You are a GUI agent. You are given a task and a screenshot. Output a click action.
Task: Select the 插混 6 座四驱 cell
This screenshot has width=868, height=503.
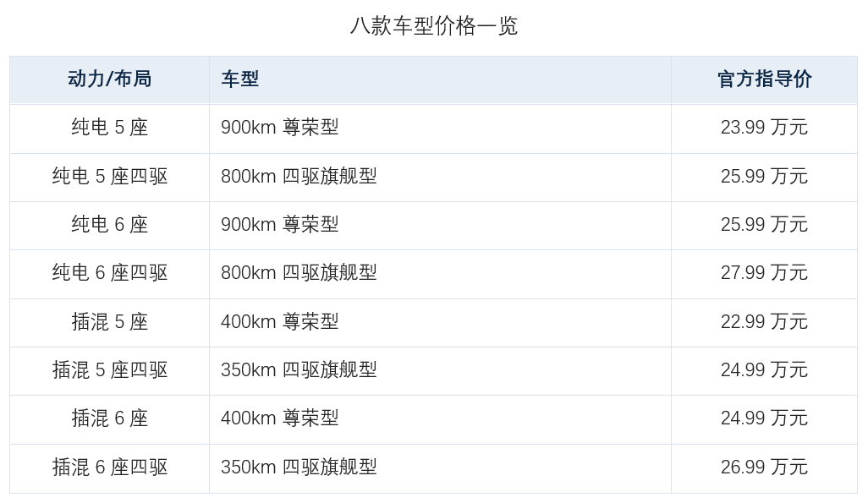(110, 467)
